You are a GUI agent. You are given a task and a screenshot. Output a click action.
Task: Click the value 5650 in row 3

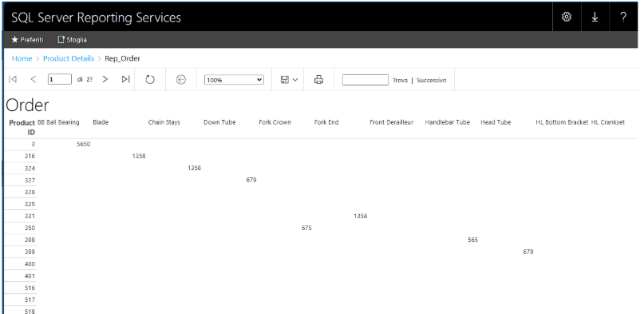(83, 145)
